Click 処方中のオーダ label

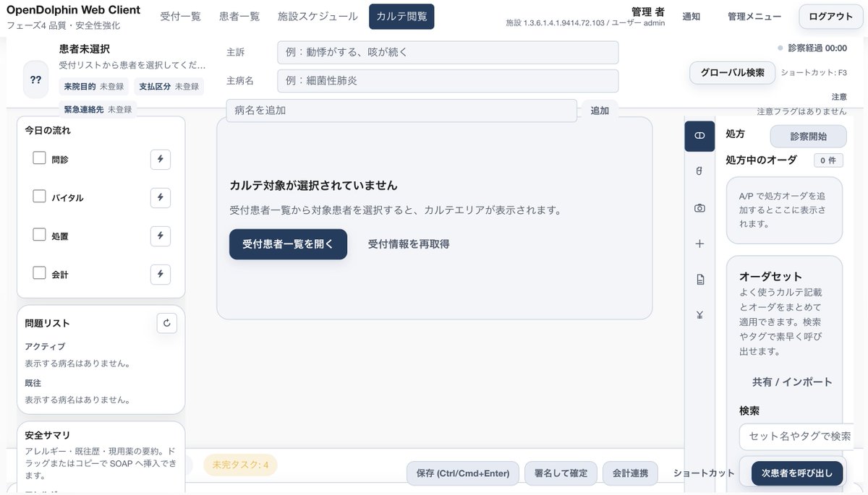tap(761, 160)
